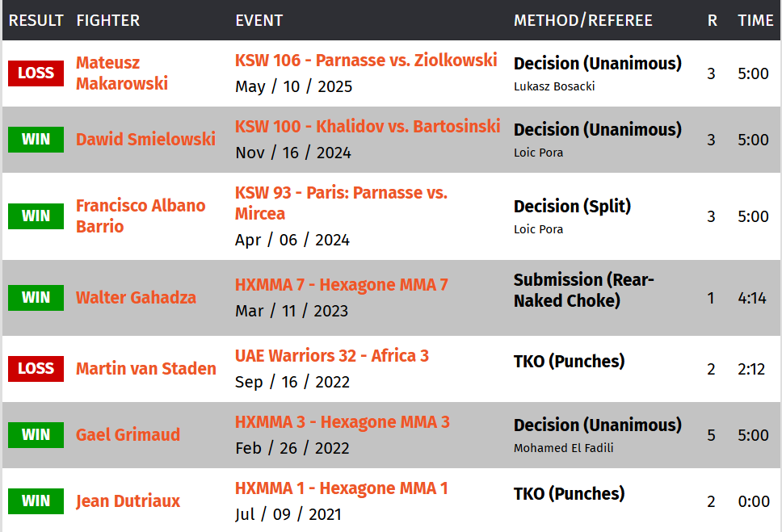Click the green WIN badge beside Smielowski
The height and width of the screenshot is (532, 782).
[x=36, y=139]
